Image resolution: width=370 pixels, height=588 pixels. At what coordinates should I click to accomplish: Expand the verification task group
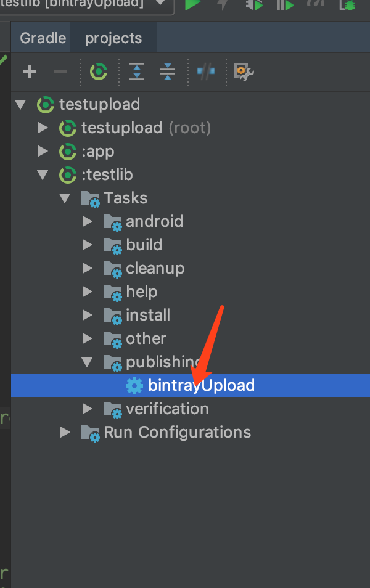[87, 408]
